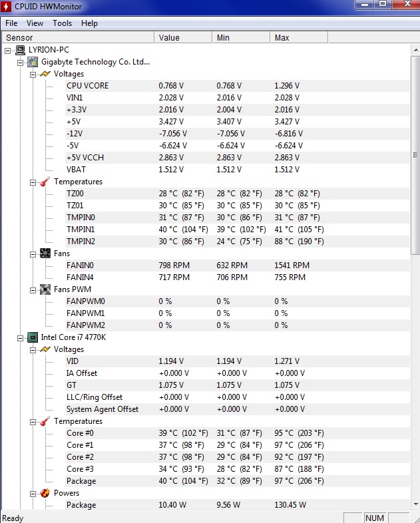Click the motherboard Voltages lightning icon

(x=45, y=74)
